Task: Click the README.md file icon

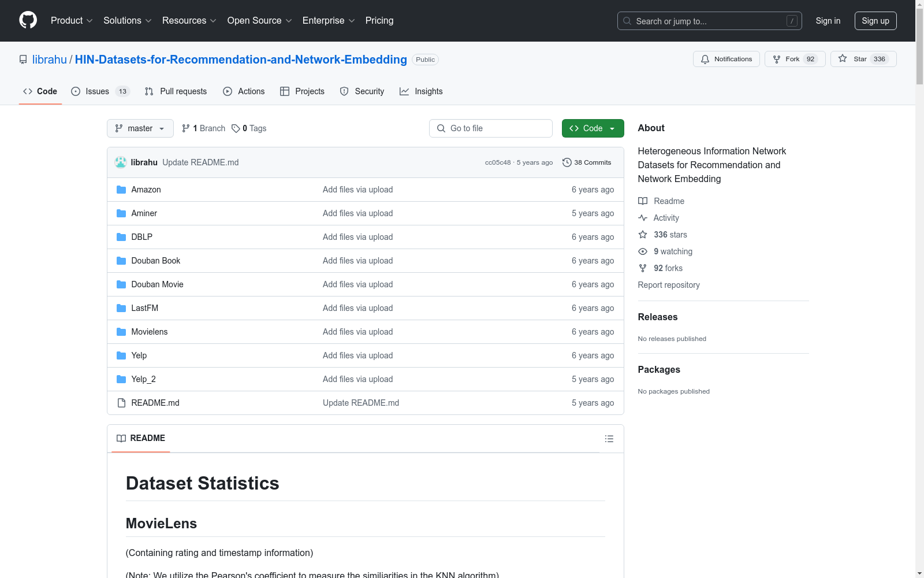Action: (121, 403)
